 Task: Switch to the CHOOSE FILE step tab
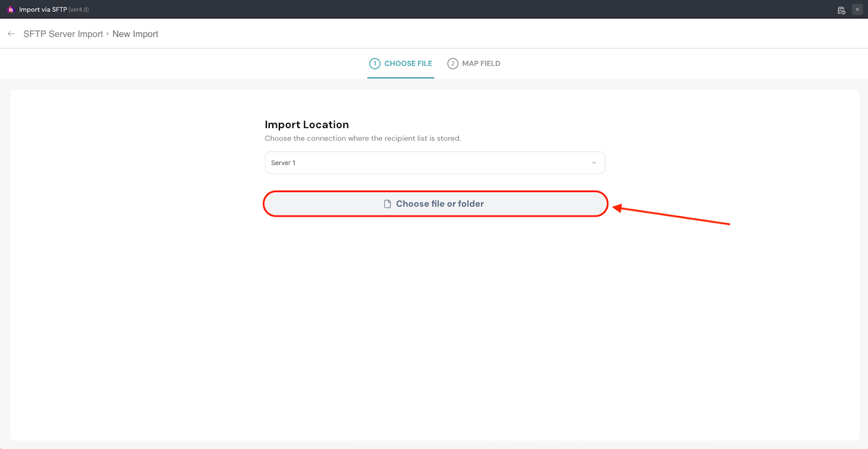[x=408, y=64]
